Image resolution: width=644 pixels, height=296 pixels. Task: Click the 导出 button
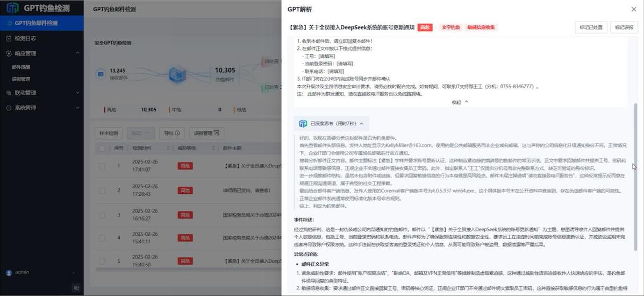coord(171,133)
